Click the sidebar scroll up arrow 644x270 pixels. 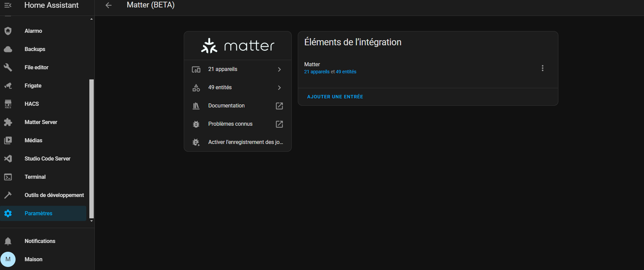[91, 19]
